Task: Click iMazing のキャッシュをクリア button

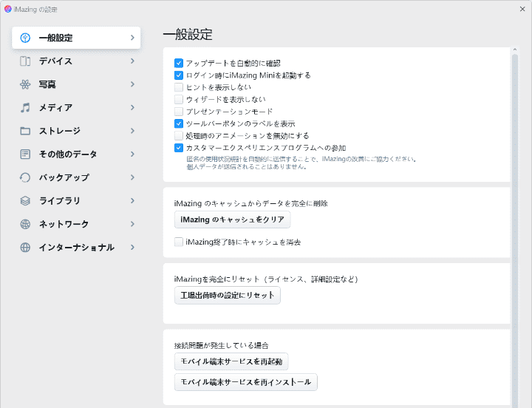Action: coord(233,220)
